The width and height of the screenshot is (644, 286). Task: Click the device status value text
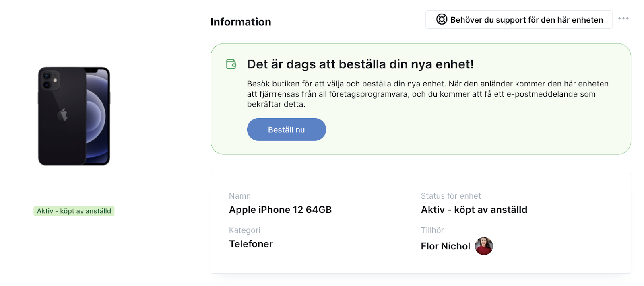click(x=474, y=210)
